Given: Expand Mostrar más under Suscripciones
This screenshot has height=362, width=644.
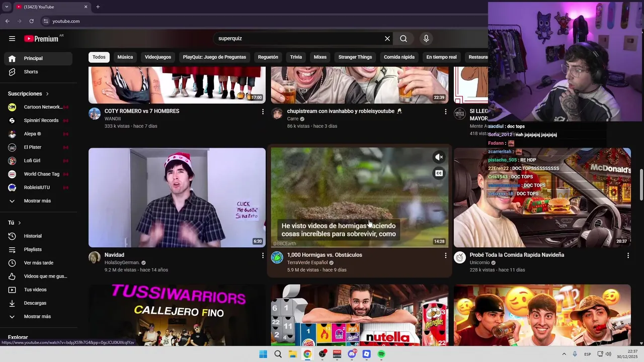Looking at the screenshot, I should [x=38, y=201].
